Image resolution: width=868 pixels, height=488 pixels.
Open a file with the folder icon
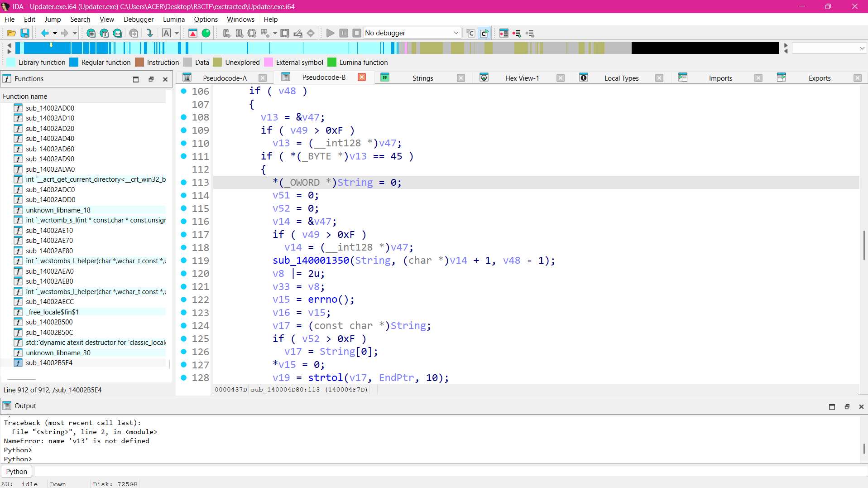11,33
